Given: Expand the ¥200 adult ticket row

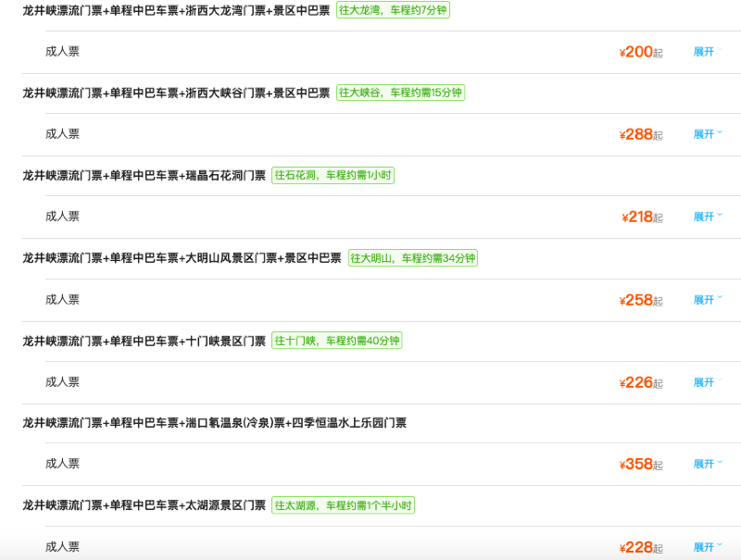Looking at the screenshot, I should pos(708,52).
